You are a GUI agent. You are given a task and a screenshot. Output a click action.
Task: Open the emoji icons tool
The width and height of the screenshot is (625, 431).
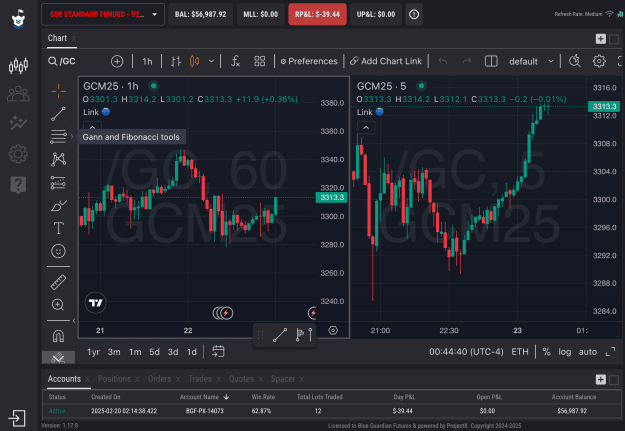click(x=59, y=251)
